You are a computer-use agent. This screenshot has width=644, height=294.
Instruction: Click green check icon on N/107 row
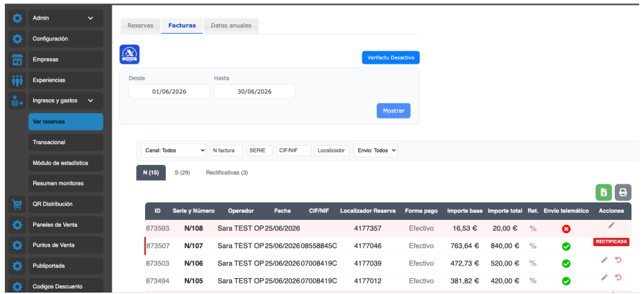point(566,246)
